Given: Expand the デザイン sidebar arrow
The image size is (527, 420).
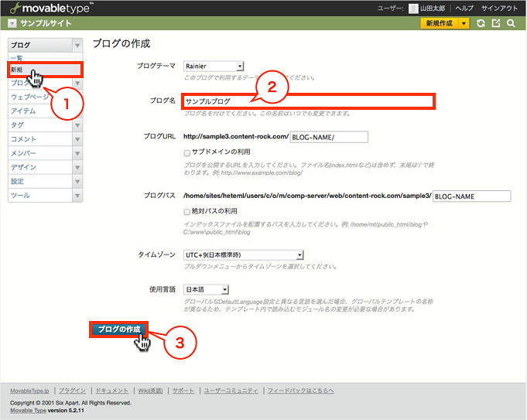Looking at the screenshot, I should coord(77,168).
